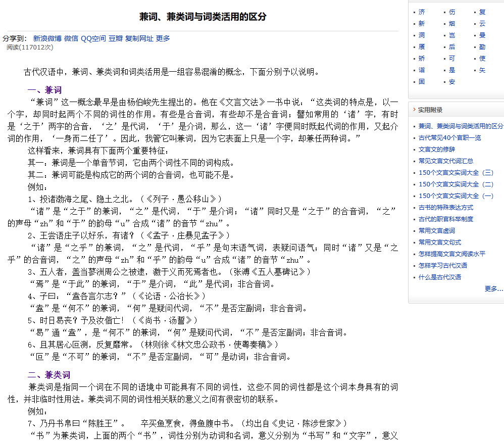Open the character link 矫
The height and width of the screenshot is (442, 504).
pos(422,59)
